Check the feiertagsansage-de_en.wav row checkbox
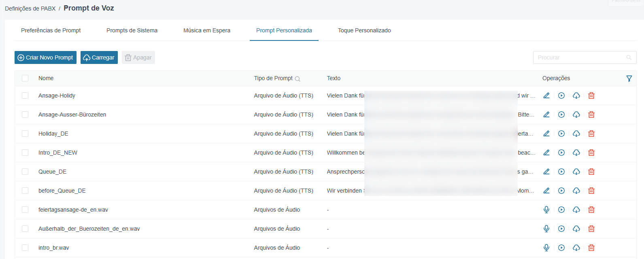Screen dimensions: 644x259 click(25, 210)
